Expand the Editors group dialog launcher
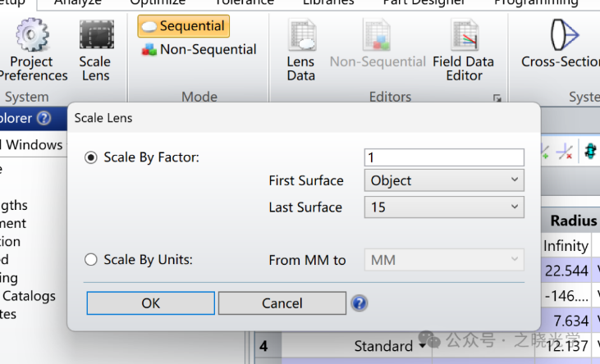Image resolution: width=600 pixels, height=364 pixels. 497,98
